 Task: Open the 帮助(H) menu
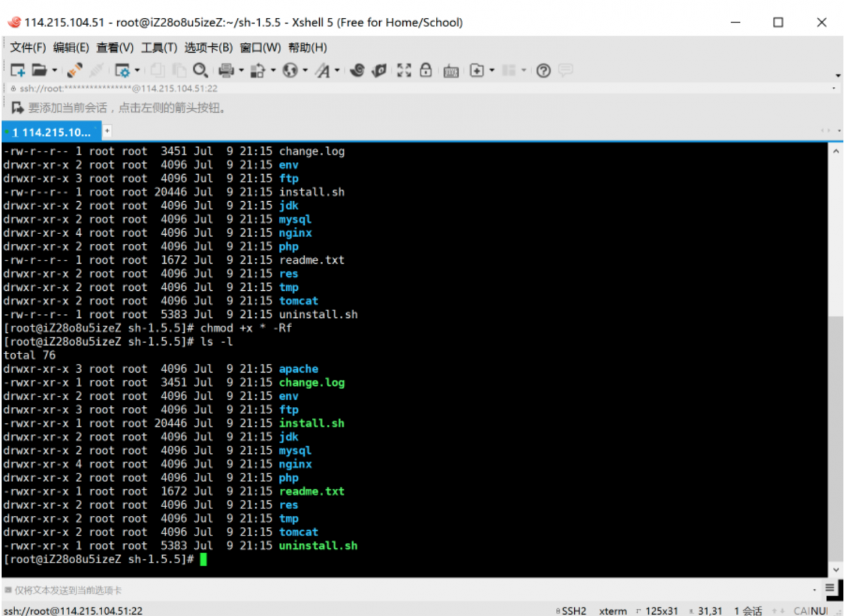click(x=307, y=47)
